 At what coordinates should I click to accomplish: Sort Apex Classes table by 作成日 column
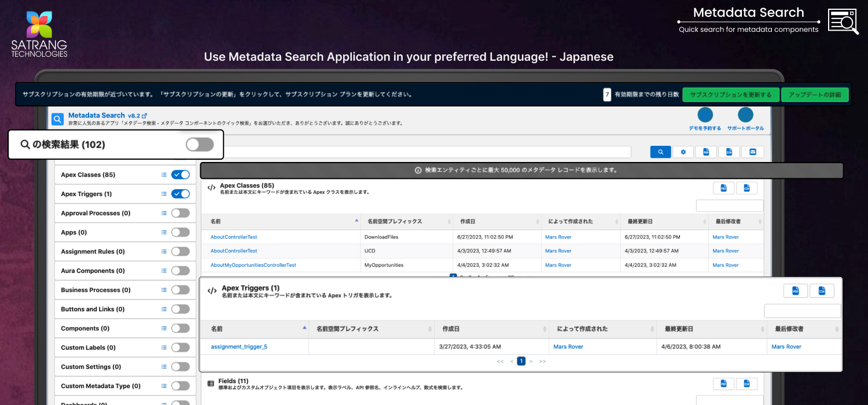click(496, 222)
